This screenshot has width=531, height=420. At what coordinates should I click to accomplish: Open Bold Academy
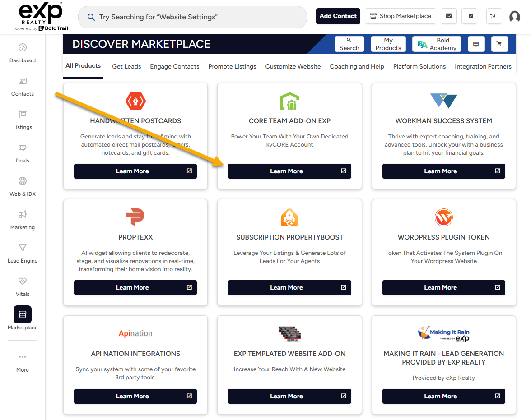click(x=437, y=44)
